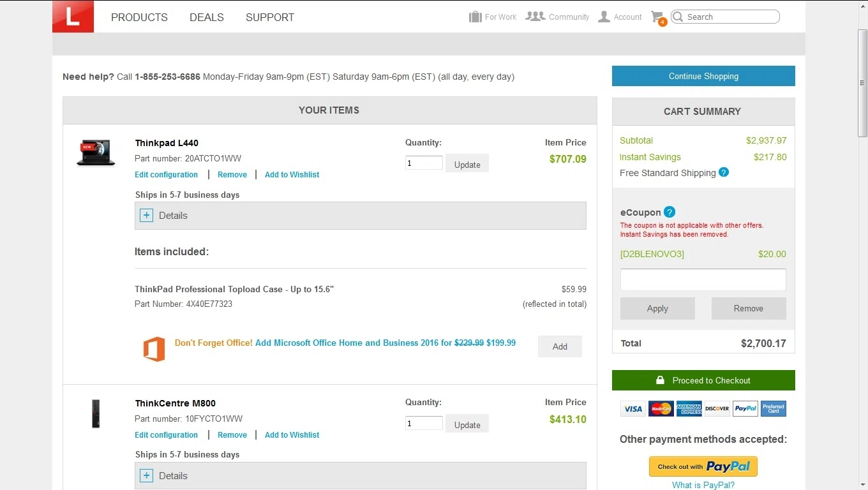Viewport: 868px width, 490px height.
Task: Click the ThinkCentre M800 product title
Action: point(176,403)
